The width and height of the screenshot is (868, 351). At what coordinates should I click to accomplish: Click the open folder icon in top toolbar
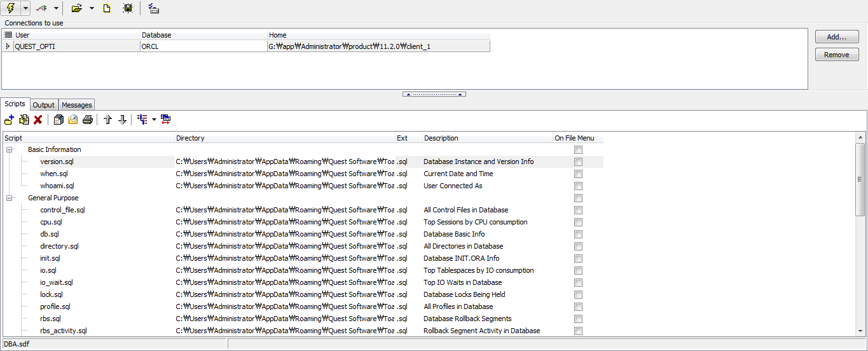[x=76, y=8]
